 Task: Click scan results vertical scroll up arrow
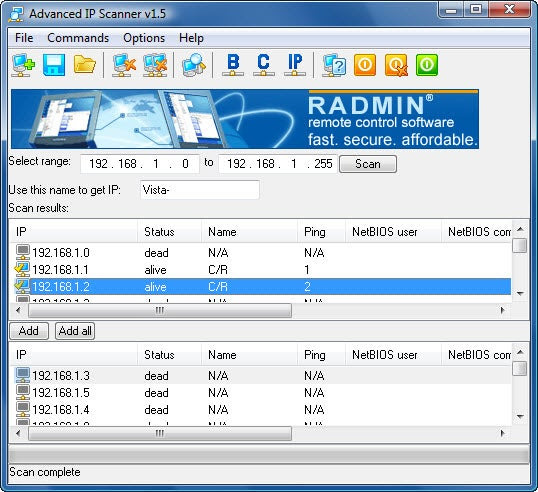pyautogui.click(x=520, y=229)
